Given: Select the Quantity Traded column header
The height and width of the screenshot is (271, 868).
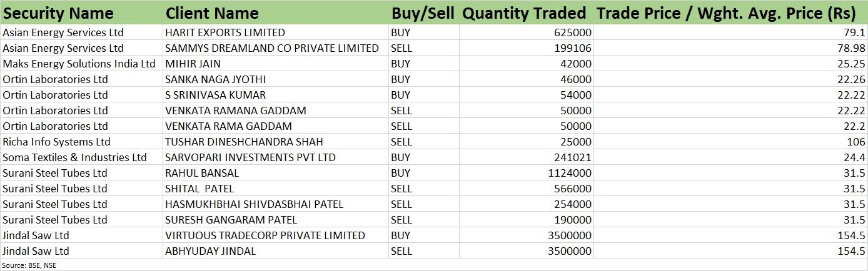Looking at the screenshot, I should (526, 12).
